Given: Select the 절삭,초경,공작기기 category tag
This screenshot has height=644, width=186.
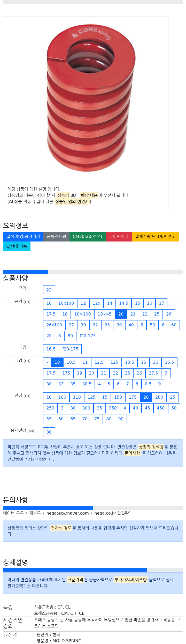Looking at the screenshot, I should point(23,237).
